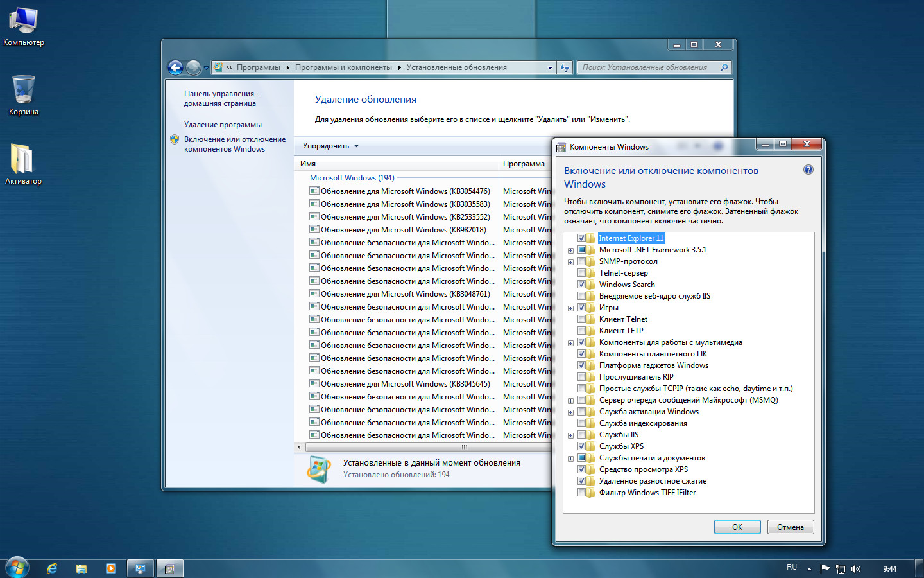This screenshot has height=578, width=924.
Task: Uncheck the Службы XPS checkbox
Action: point(581,446)
